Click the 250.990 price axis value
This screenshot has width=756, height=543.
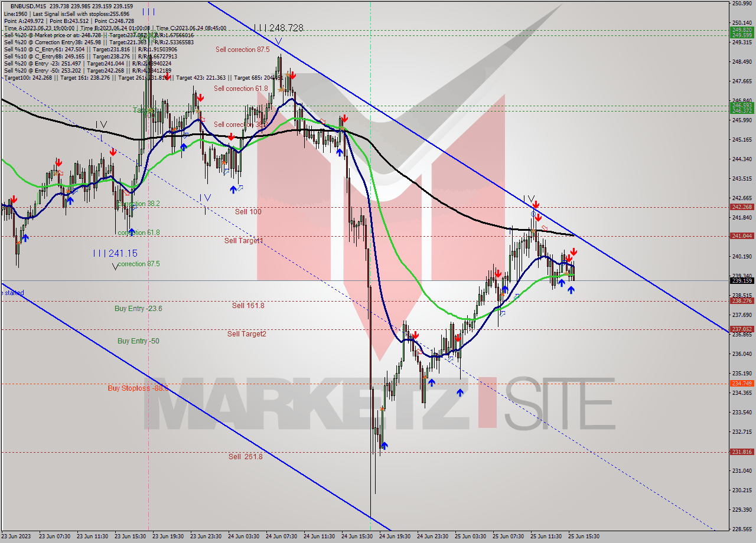(x=742, y=4)
